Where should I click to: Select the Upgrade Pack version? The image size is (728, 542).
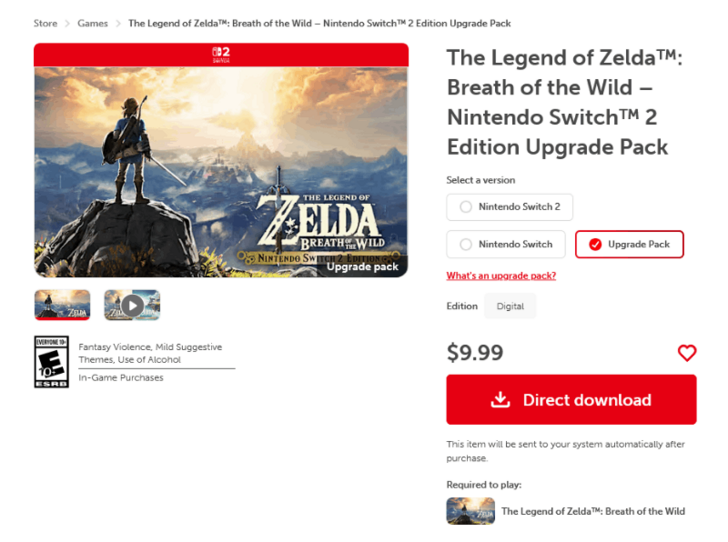[629, 244]
